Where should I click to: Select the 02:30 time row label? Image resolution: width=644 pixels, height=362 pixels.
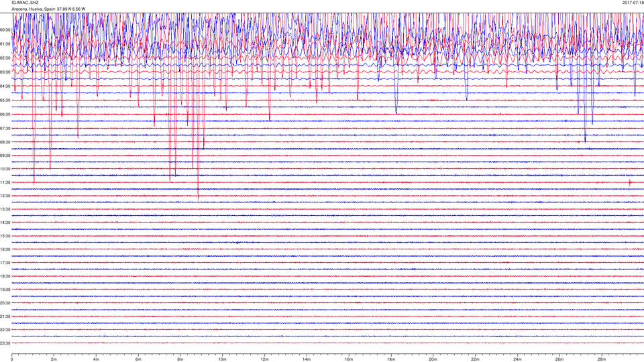tap(5, 58)
